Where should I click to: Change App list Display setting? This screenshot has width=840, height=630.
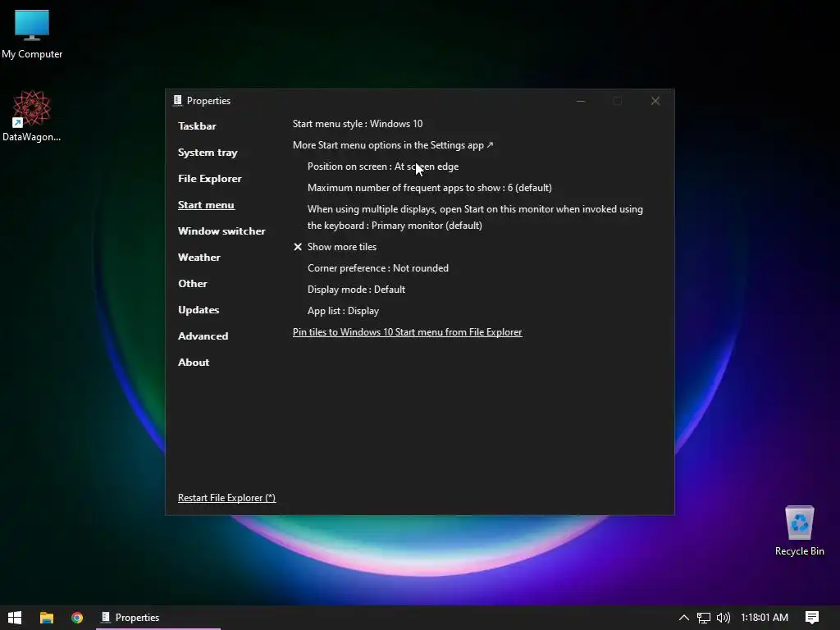tap(344, 311)
